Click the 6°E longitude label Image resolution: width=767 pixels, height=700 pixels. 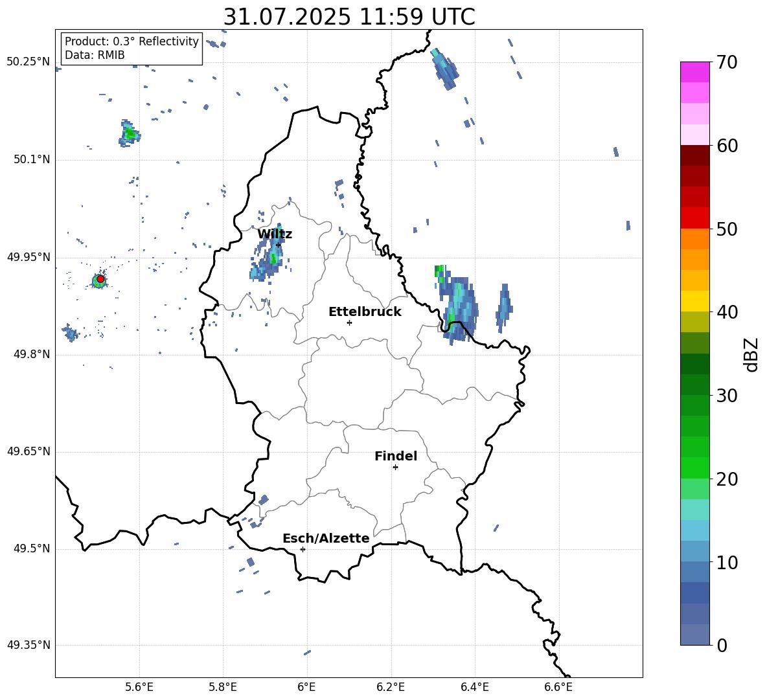[306, 687]
